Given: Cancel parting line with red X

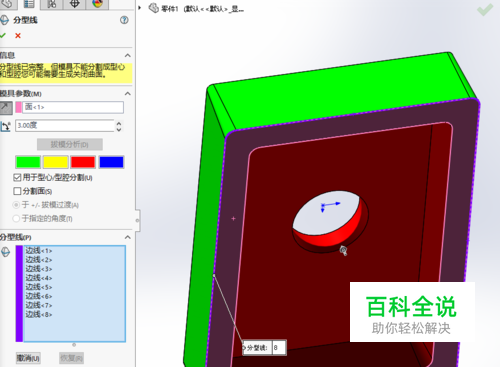Looking at the screenshot, I should (18, 35).
